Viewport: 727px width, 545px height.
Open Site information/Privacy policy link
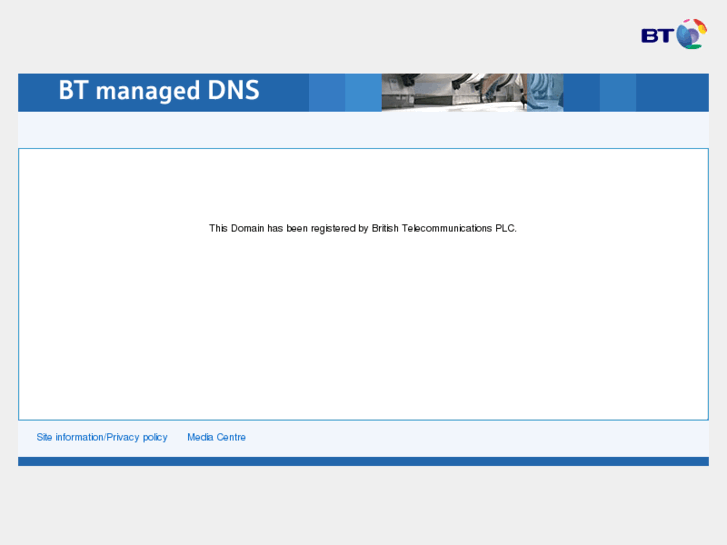102,437
